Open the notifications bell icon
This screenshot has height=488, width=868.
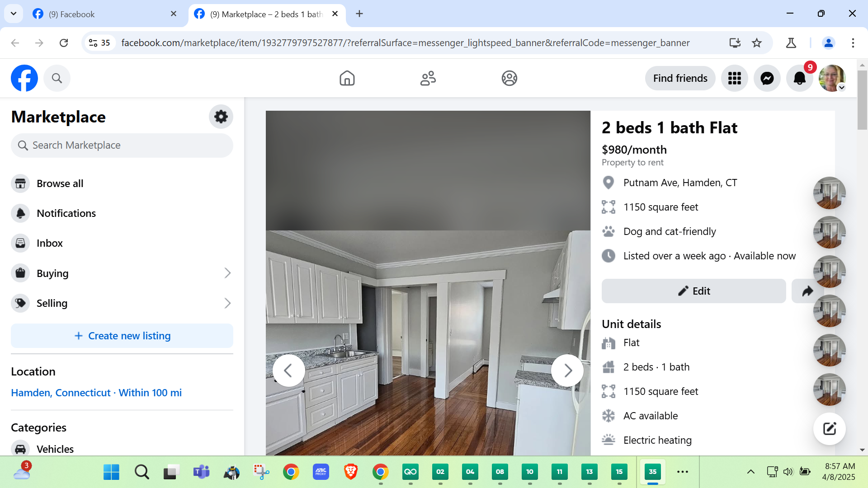coord(799,78)
